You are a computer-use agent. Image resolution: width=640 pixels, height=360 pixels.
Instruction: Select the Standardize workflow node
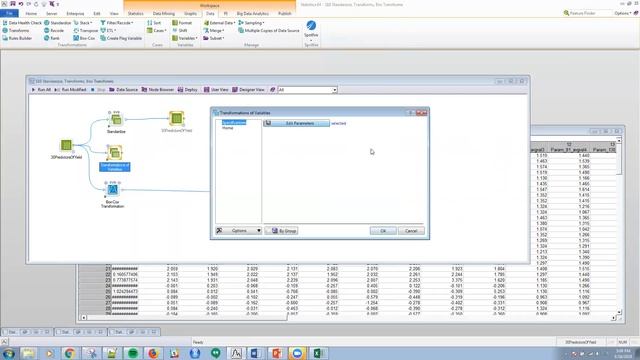[x=116, y=120]
